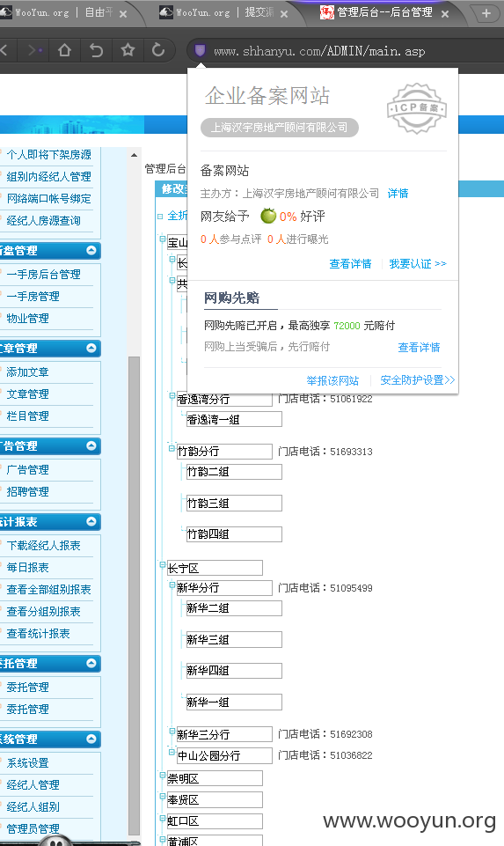Viewport: 504px width, 846px height.
Task: Switch to WooYun.org 提交漏洞 tab
Action: pyautogui.click(x=225, y=12)
